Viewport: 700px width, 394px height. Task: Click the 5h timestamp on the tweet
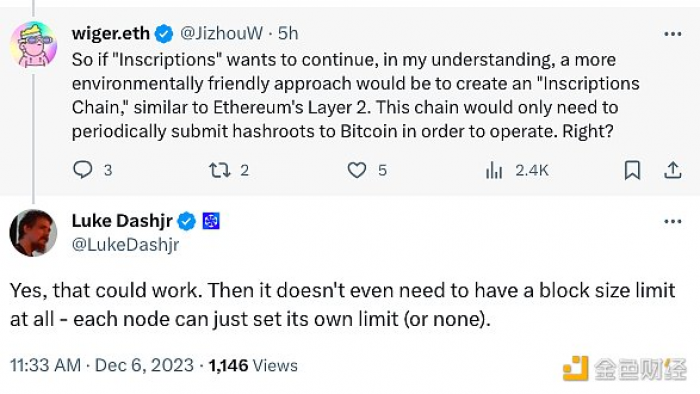point(288,33)
